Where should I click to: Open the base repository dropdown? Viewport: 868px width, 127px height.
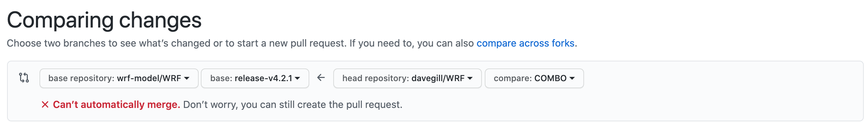coord(119,78)
